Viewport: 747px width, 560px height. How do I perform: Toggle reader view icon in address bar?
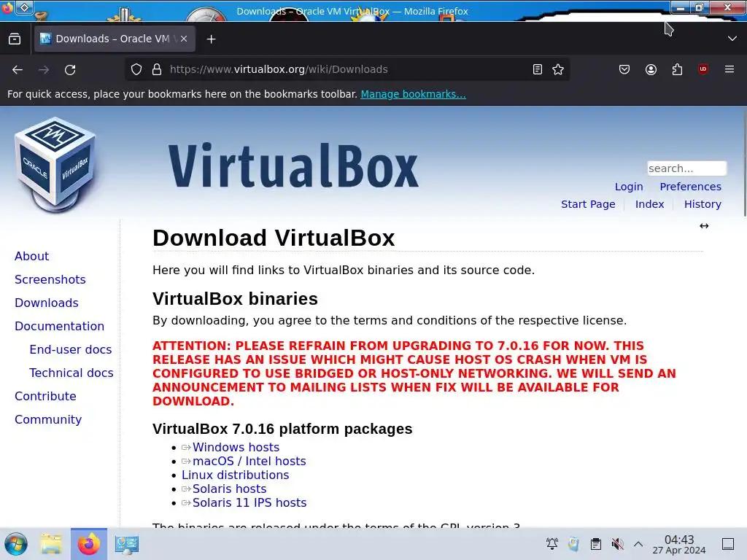538,69
